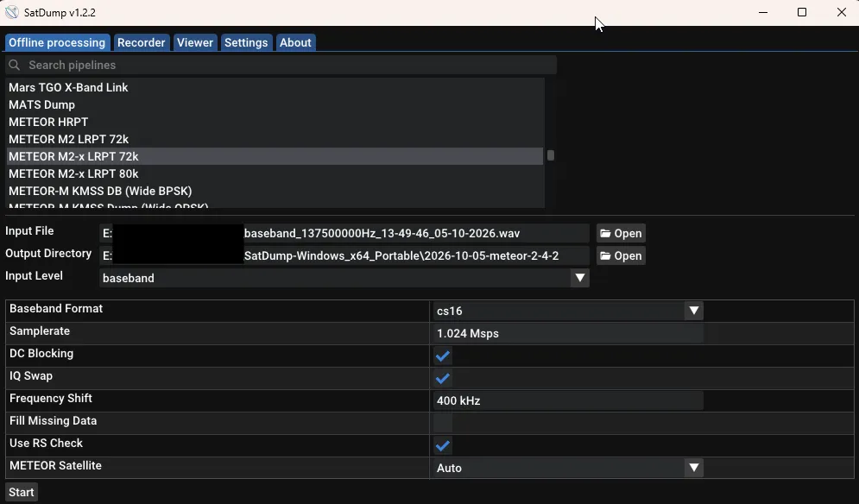Image resolution: width=859 pixels, height=504 pixels.
Task: Click the SatDump app logo icon
Action: (x=11, y=12)
